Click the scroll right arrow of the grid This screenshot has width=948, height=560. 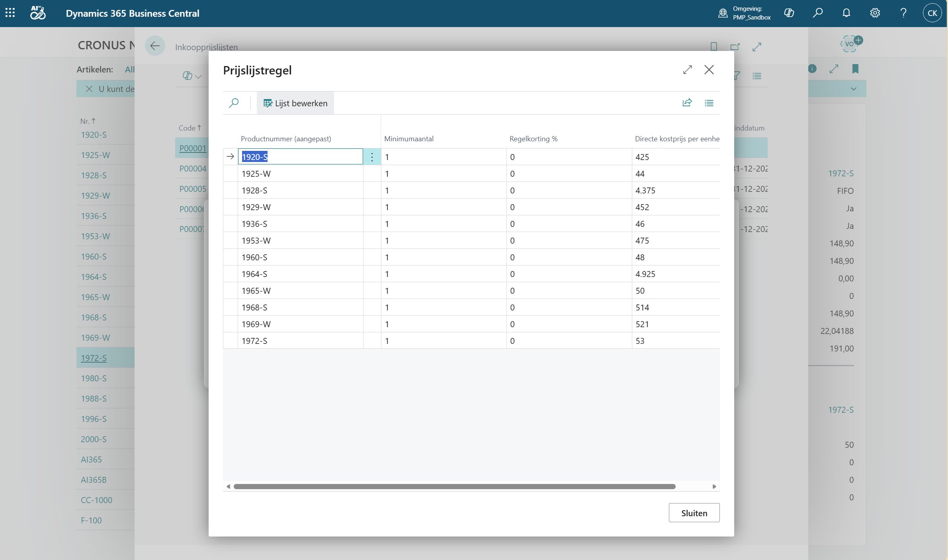pos(714,486)
